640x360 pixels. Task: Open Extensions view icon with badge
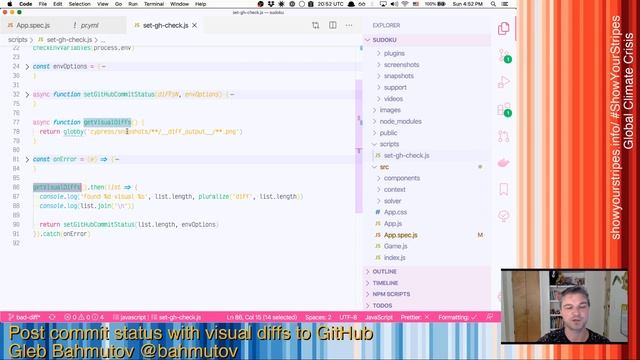click(504, 109)
